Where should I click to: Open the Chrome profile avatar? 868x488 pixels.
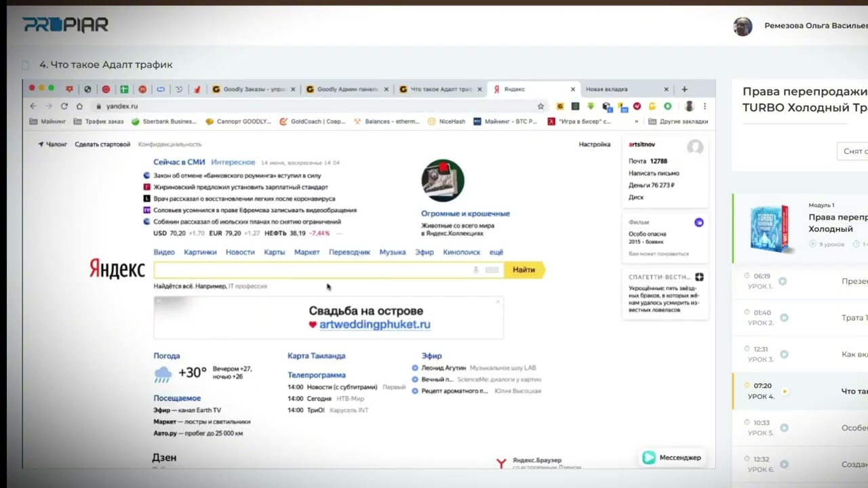pyautogui.click(x=689, y=106)
